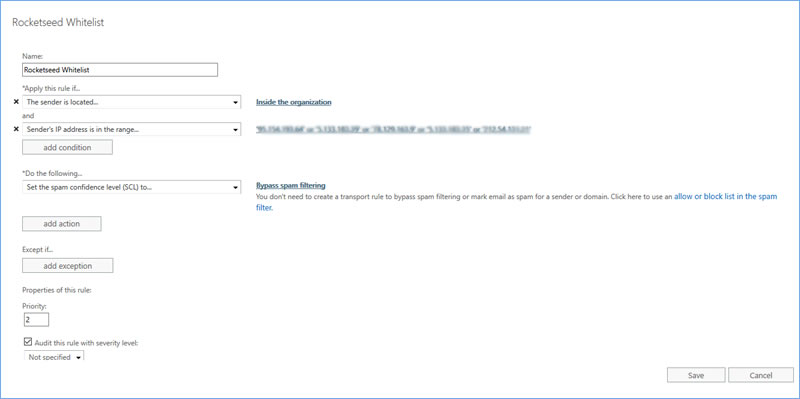Viewport: 800px width, 399px height.
Task: Open 'Sender's IP address is in the range...' dropdown
Action: (132, 130)
